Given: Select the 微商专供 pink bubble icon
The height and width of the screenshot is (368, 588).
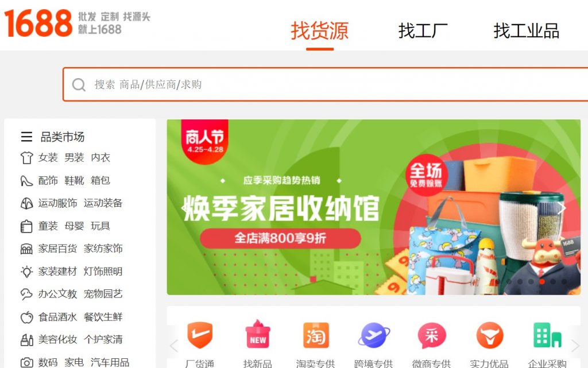Looking at the screenshot, I should coord(432,335).
